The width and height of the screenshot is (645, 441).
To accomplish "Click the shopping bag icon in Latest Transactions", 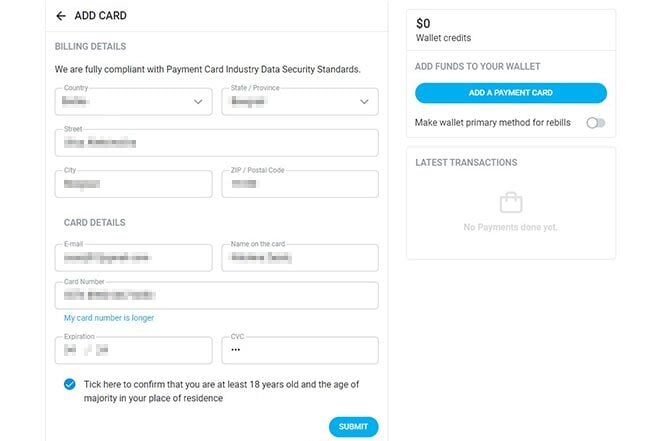I will pos(510,202).
